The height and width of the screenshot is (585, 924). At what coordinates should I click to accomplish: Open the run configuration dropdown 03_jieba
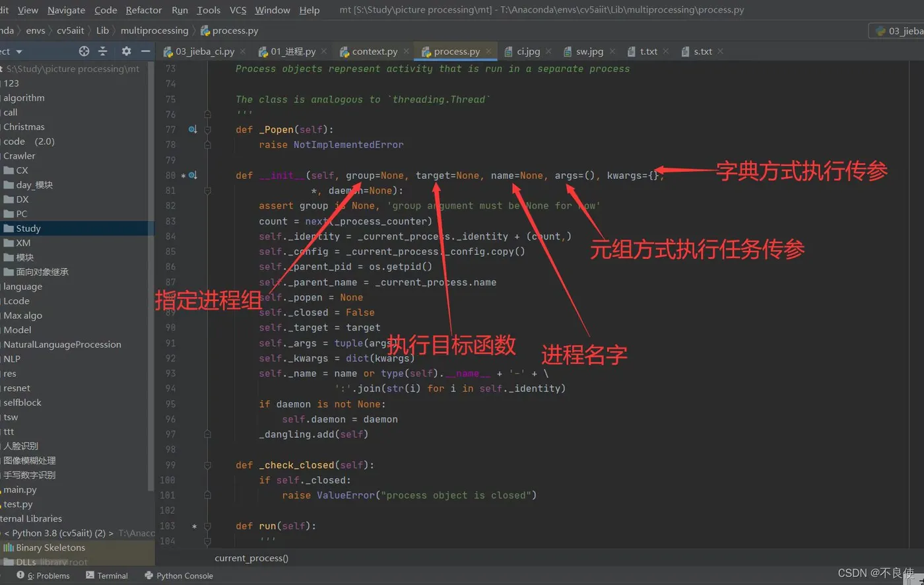[x=898, y=30]
